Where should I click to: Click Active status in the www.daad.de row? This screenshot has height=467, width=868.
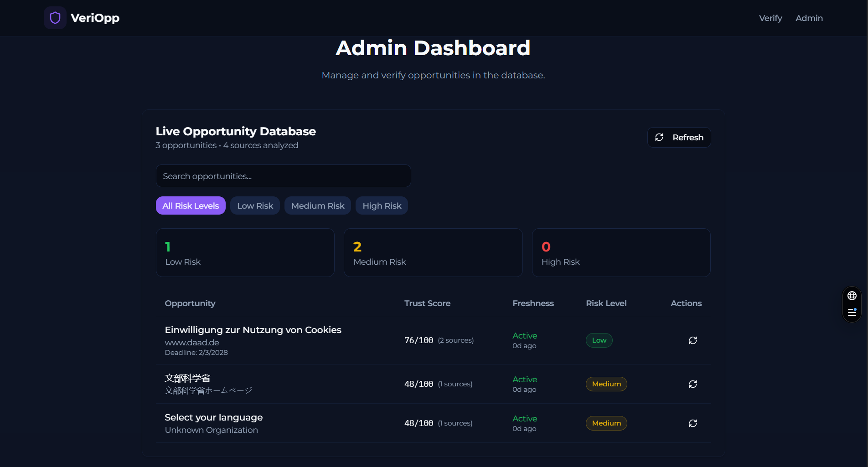[x=525, y=336]
